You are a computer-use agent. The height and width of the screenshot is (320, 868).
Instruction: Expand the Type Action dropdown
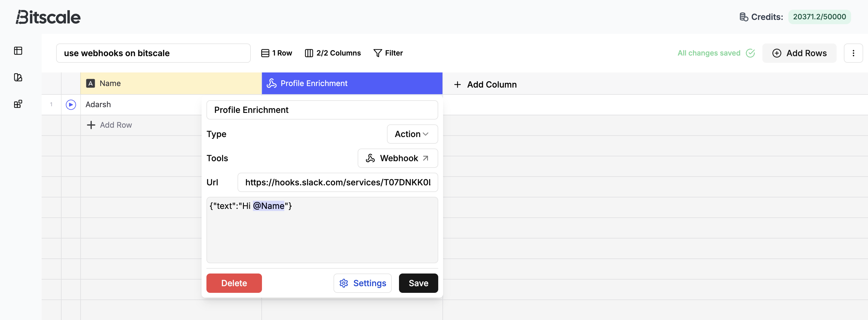click(x=412, y=134)
